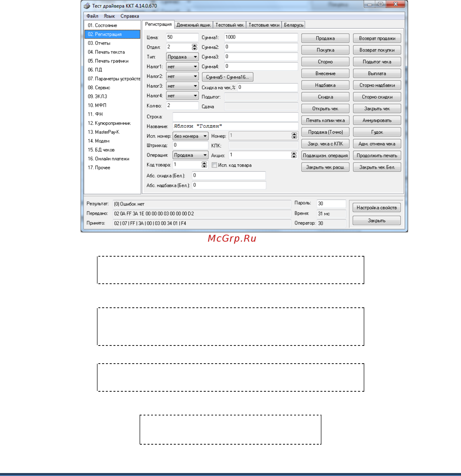Click the 'Надбавка' button
Screen dimensions: 461x476
click(x=325, y=85)
